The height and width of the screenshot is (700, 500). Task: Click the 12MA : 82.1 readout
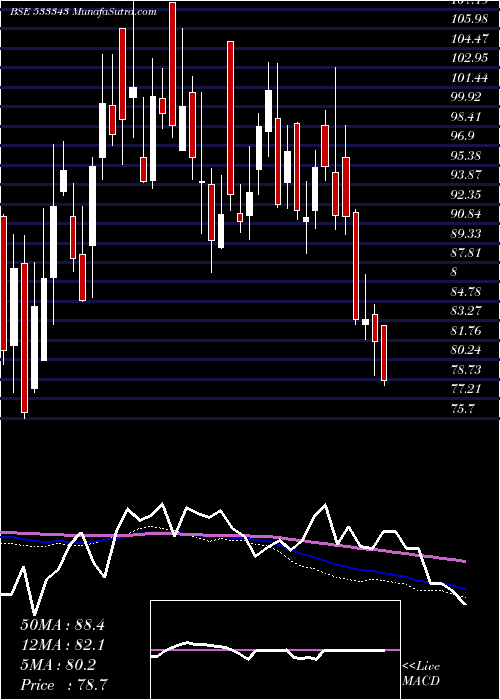[62, 645]
